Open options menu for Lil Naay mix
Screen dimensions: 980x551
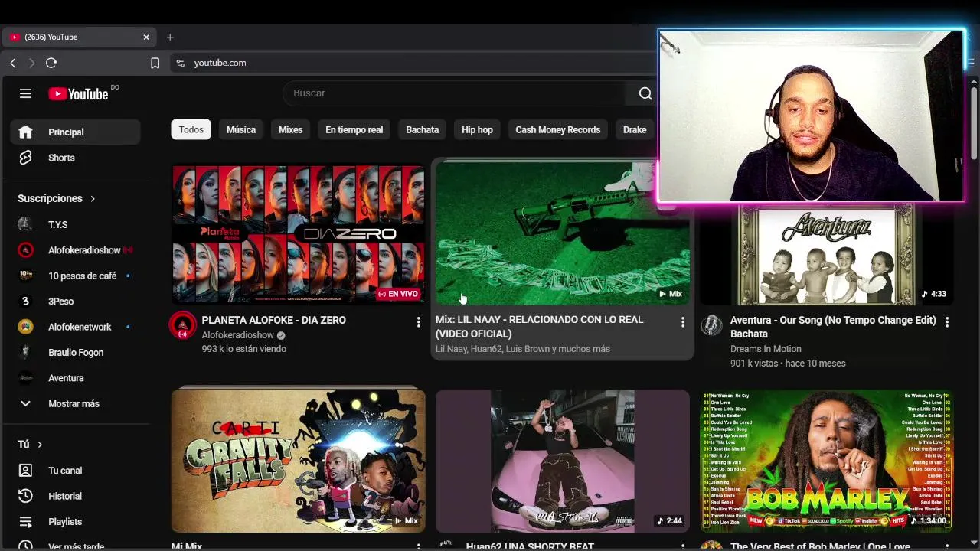point(682,322)
